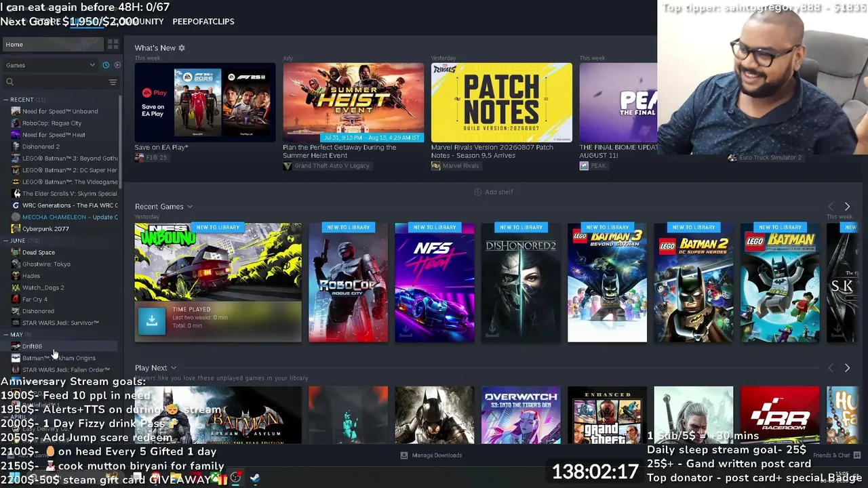The image size is (868, 488).
Task: Click the F1 25 news source icon
Action: pos(139,158)
